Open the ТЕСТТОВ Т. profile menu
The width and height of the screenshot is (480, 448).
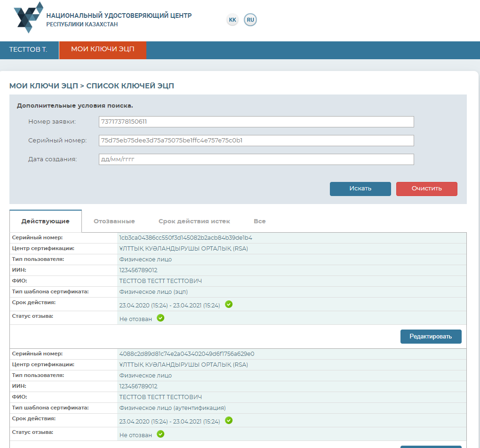click(x=29, y=50)
